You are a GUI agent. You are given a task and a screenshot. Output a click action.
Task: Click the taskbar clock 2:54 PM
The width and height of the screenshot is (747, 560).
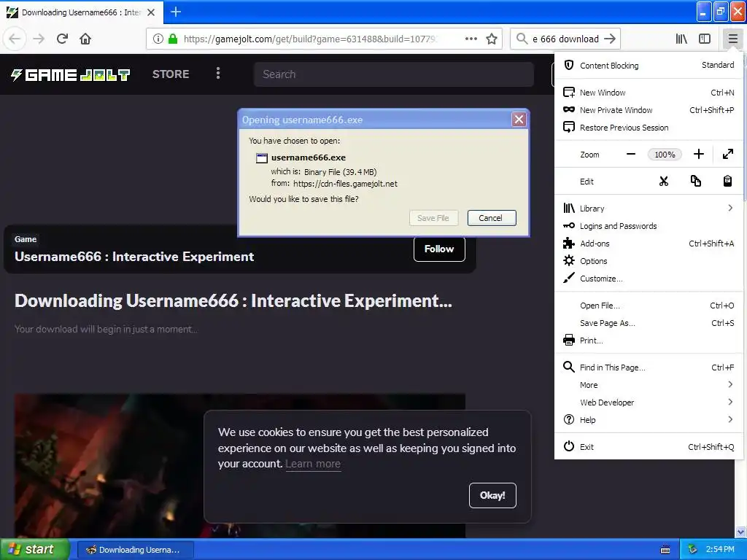coord(720,549)
